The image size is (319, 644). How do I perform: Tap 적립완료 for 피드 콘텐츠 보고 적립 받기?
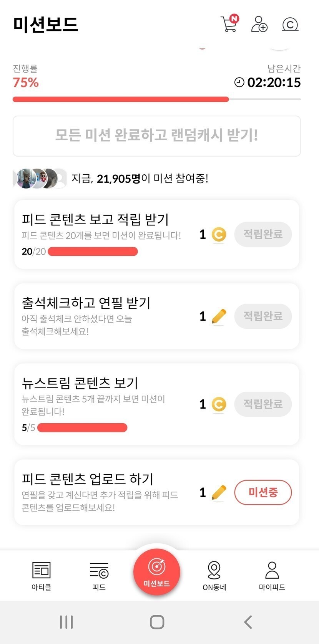click(x=263, y=234)
